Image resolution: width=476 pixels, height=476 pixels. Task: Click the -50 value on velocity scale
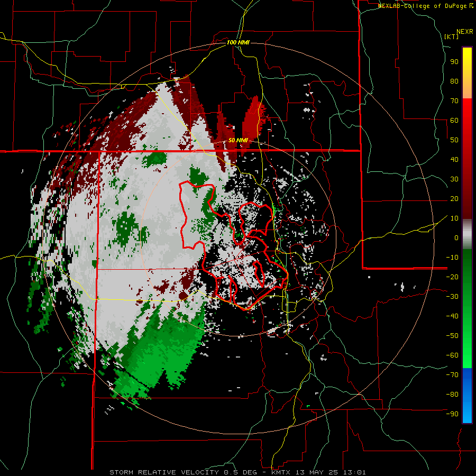click(x=452, y=336)
